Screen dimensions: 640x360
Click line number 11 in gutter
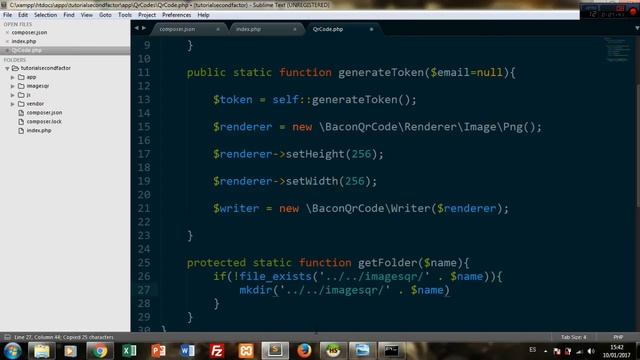pos(144,73)
